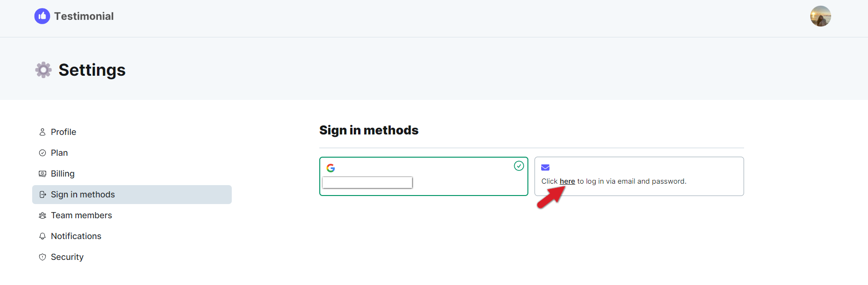Click the Sign in methods arrow icon

click(x=43, y=195)
